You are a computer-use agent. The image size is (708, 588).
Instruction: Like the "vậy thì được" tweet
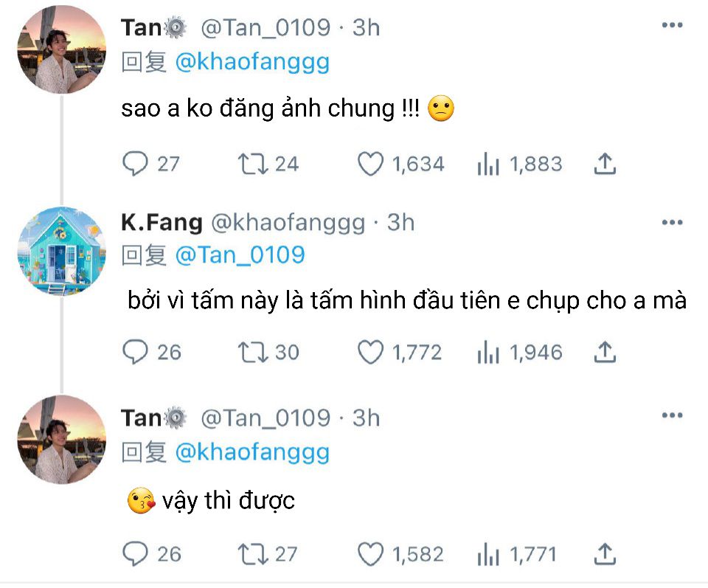(x=370, y=554)
